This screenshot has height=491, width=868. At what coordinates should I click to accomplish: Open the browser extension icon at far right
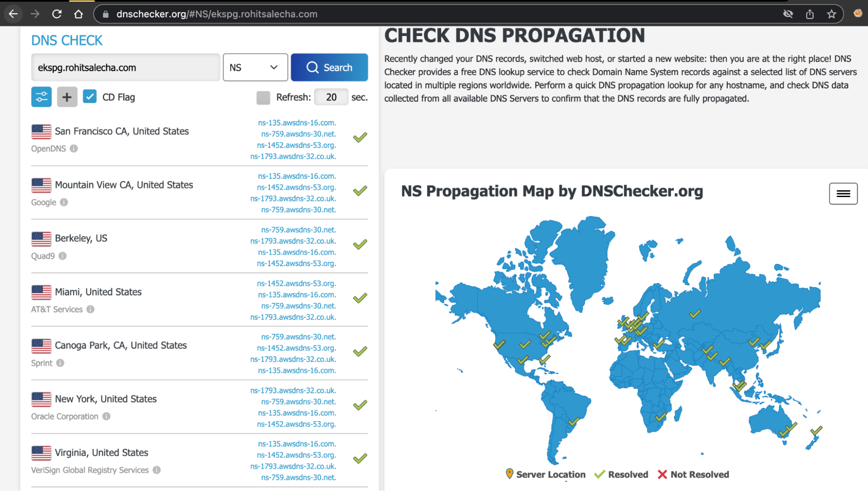858,13
